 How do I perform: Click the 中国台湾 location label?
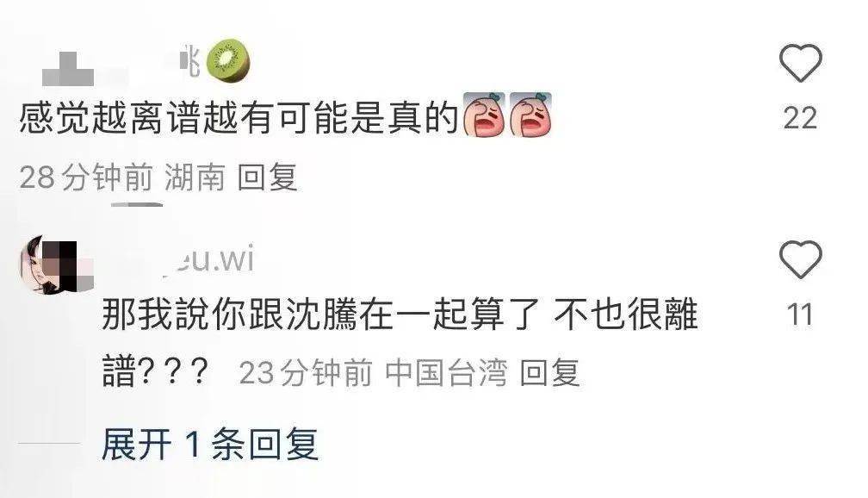pyautogui.click(x=446, y=372)
